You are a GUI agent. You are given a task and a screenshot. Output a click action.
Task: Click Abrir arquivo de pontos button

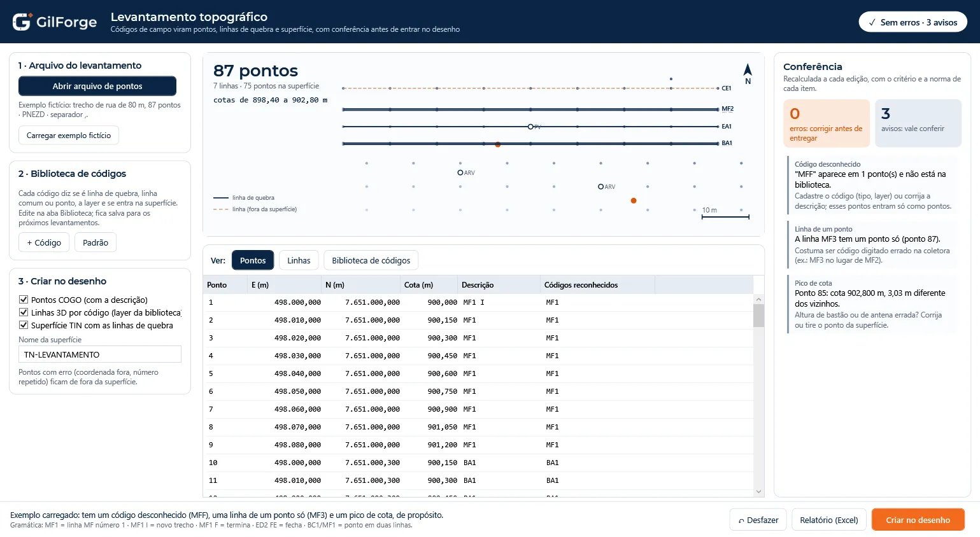pyautogui.click(x=97, y=86)
